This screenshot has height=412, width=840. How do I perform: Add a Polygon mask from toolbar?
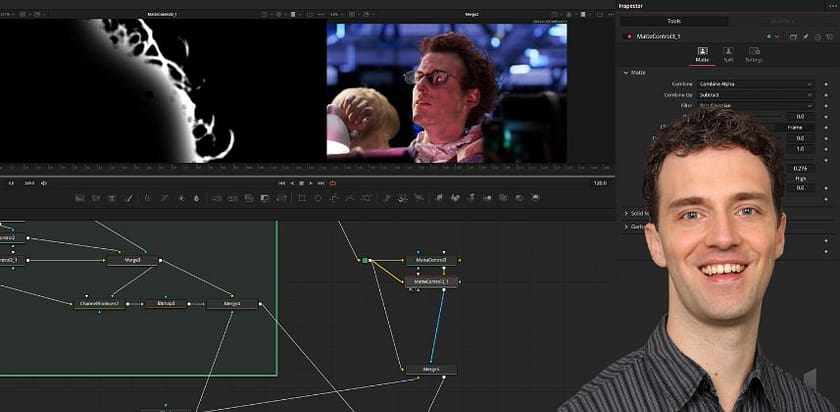tap(334, 198)
